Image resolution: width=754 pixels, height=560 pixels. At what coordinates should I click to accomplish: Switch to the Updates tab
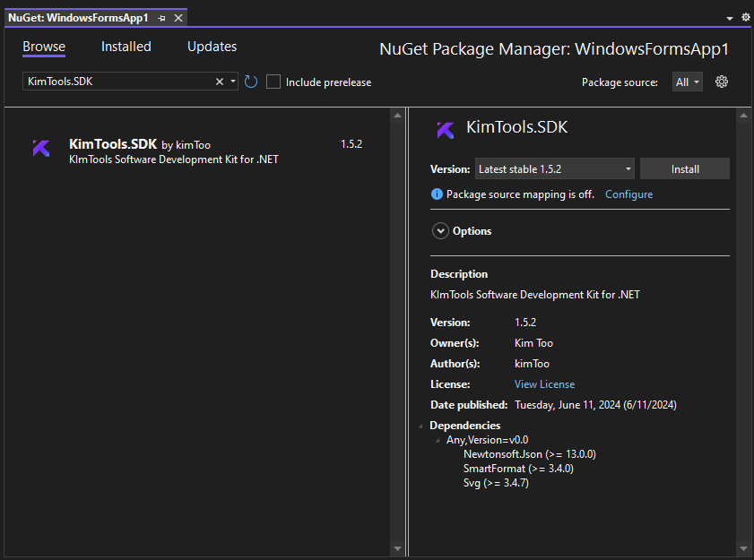click(x=212, y=47)
